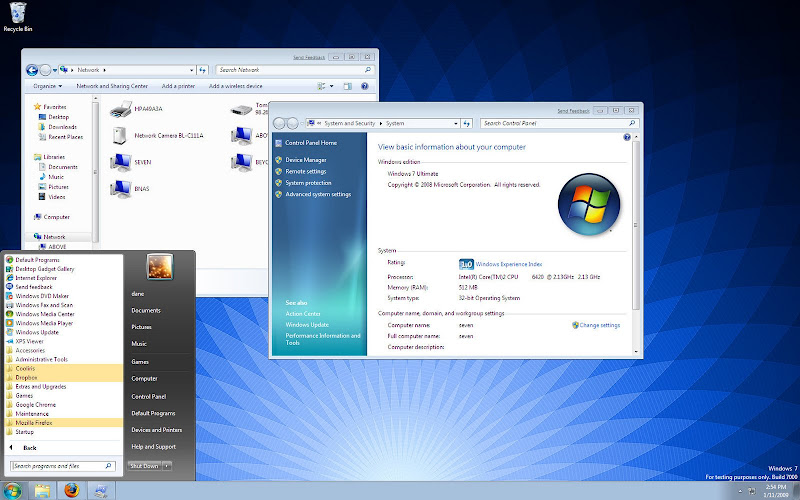
Task: Open Games in Start menu right pane
Action: point(140,362)
